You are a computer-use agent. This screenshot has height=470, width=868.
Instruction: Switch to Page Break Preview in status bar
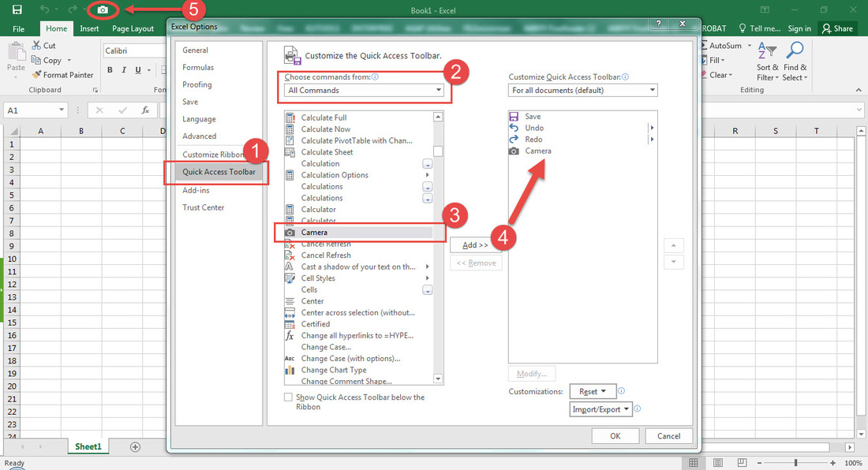click(742, 463)
